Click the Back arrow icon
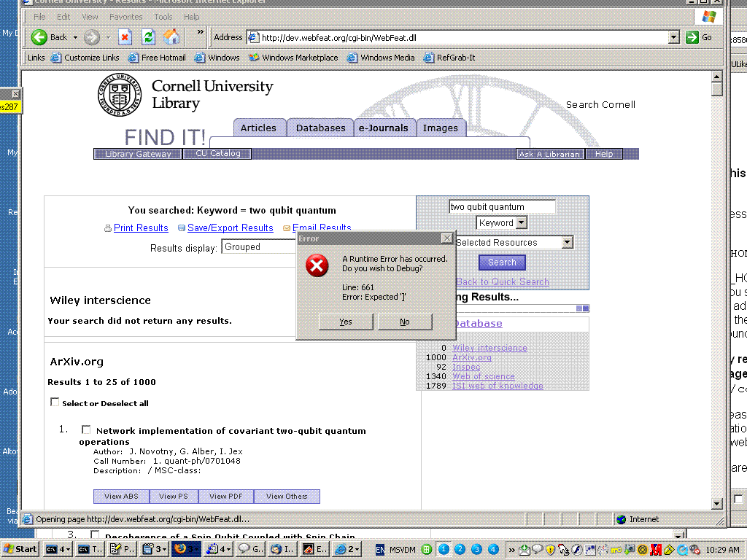This screenshot has height=560, width=747. pos(39,37)
